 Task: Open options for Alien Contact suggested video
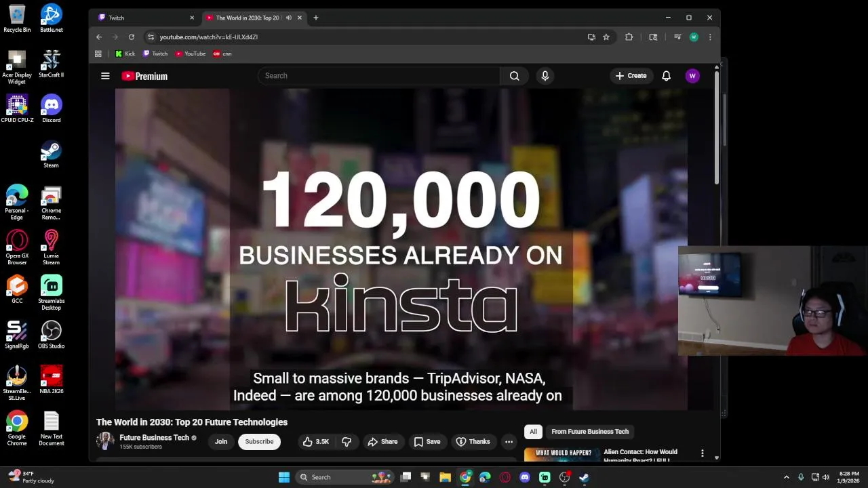click(x=703, y=453)
